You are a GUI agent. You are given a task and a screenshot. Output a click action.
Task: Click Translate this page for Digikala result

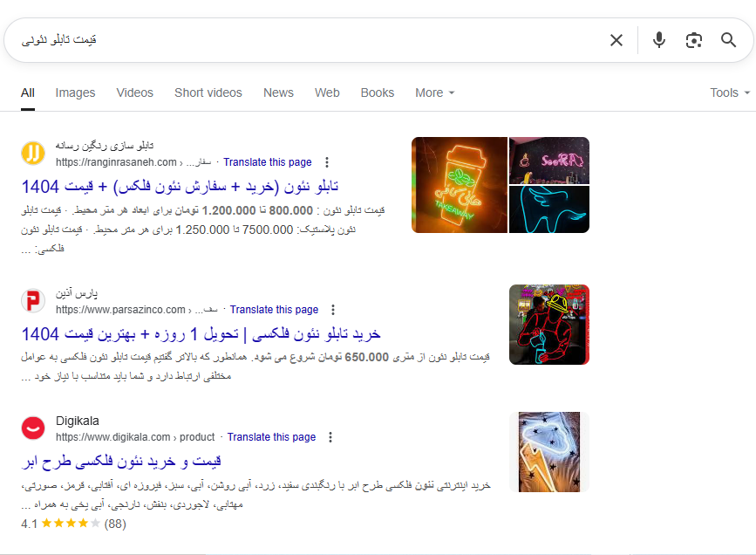(271, 437)
